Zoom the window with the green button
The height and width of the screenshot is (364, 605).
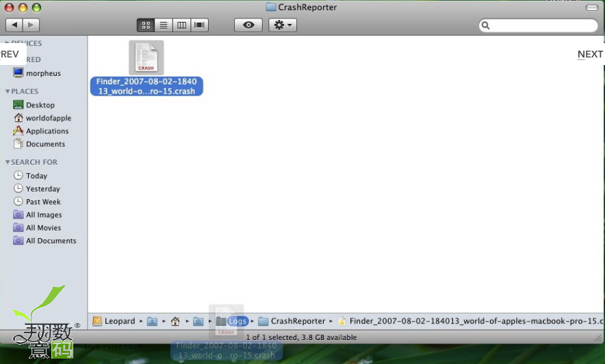click(37, 8)
